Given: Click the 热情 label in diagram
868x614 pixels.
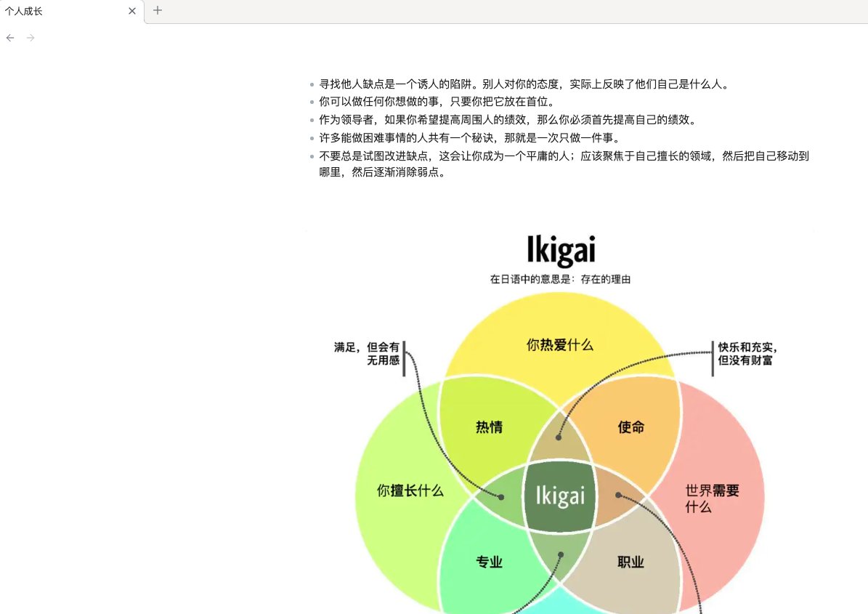Looking at the screenshot, I should pyautogui.click(x=490, y=427).
